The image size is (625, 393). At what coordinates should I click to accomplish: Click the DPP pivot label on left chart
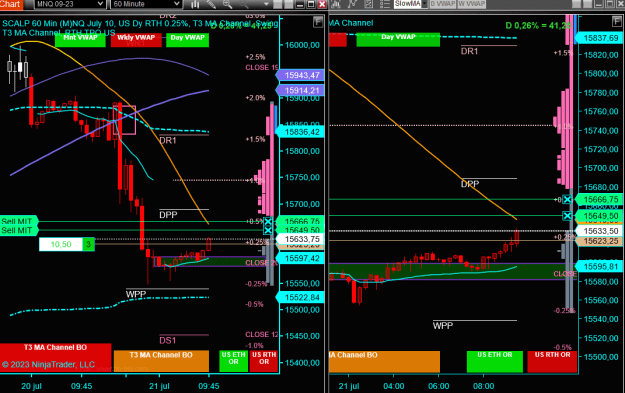point(168,215)
